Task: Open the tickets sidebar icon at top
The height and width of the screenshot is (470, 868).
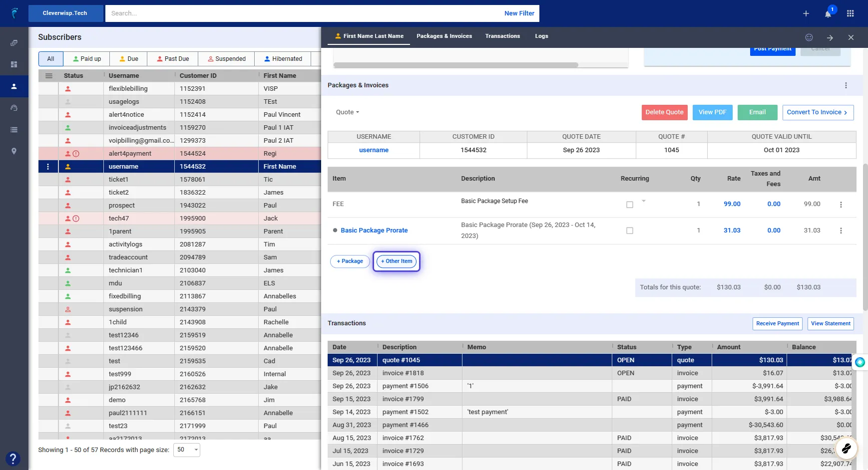Action: 14,43
